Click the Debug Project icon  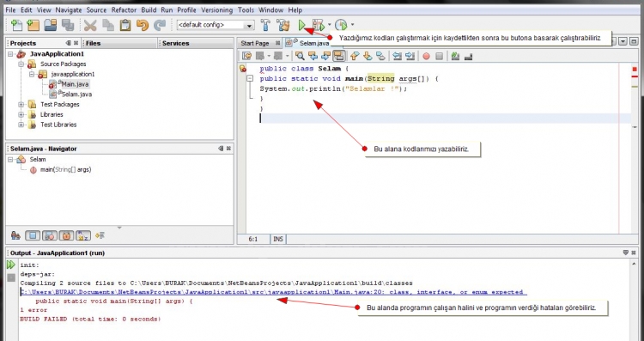(319, 26)
